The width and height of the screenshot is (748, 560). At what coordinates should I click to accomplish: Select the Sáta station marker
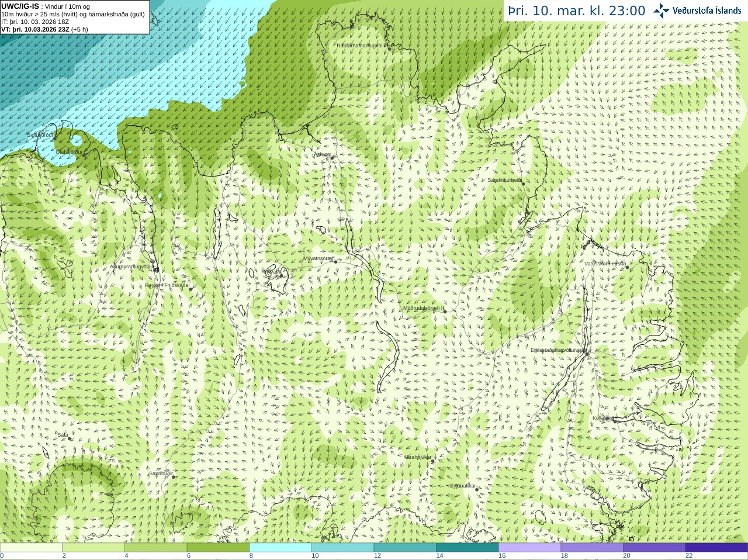[70, 438]
